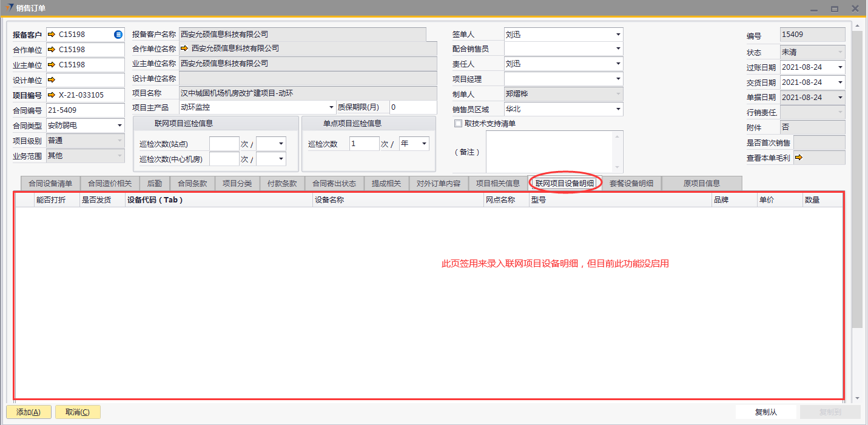Follow the link arrow for 业主单位
This screenshot has width=868, height=425.
point(52,65)
